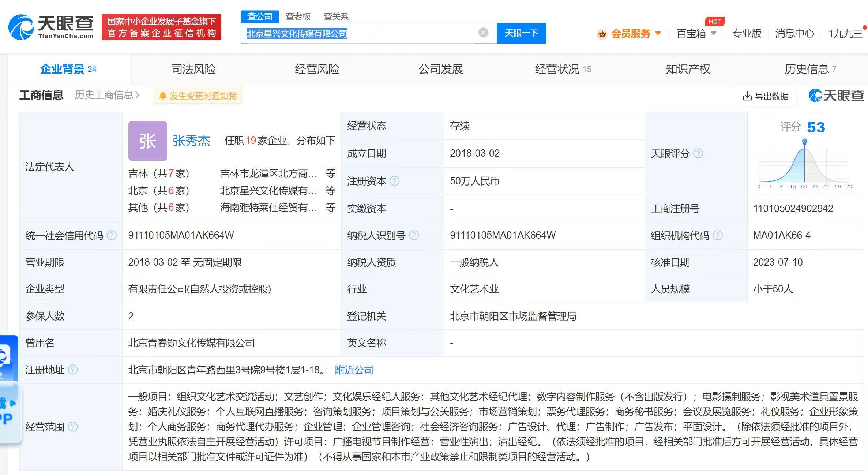Screen dimensions: 868x475
Task: Click 登记机关 value 北京市朝阳区市场监督管理局
Action: [x=513, y=316]
